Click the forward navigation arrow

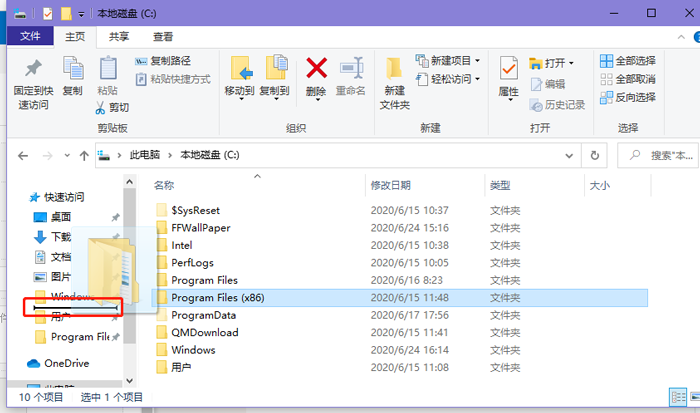47,156
